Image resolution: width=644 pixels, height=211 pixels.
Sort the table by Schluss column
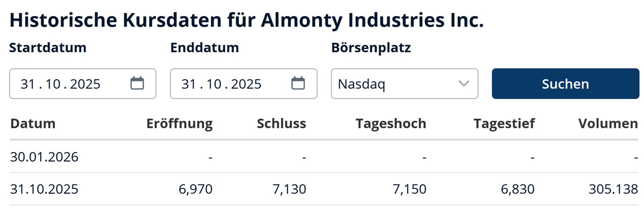(x=281, y=123)
